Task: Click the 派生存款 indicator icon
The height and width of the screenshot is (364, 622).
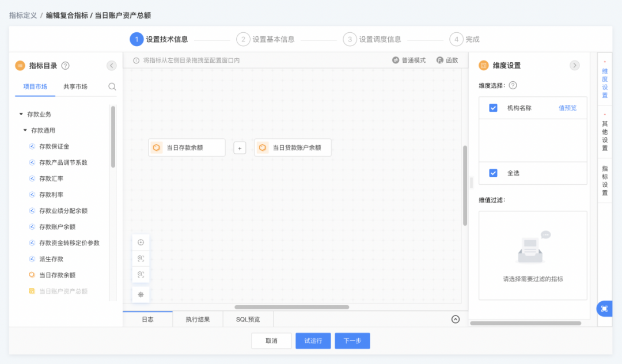Action: pos(32,259)
